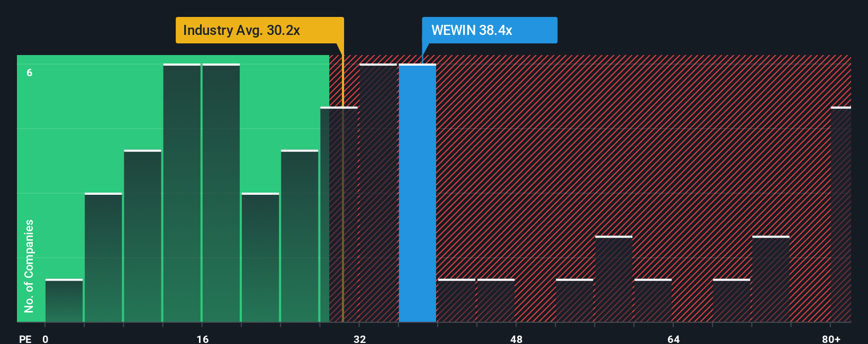
Task: Click the No. of Companies axis title
Action: pyautogui.click(x=29, y=266)
